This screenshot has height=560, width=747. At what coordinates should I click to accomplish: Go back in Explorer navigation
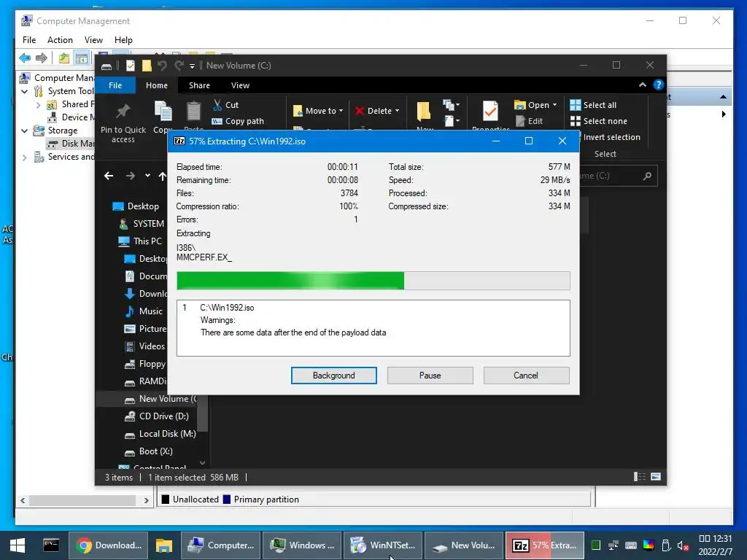pos(109,176)
